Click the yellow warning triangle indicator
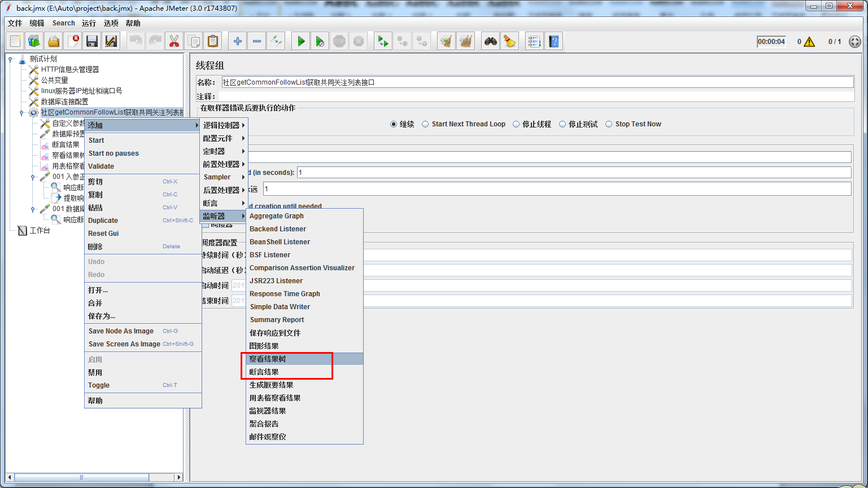Image resolution: width=868 pixels, height=488 pixels. coord(809,42)
